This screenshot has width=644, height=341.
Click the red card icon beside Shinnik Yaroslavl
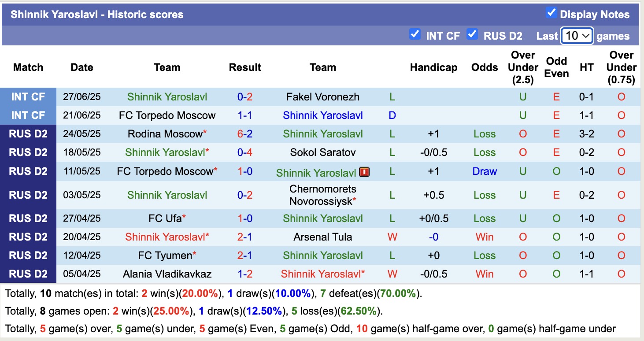(x=364, y=172)
